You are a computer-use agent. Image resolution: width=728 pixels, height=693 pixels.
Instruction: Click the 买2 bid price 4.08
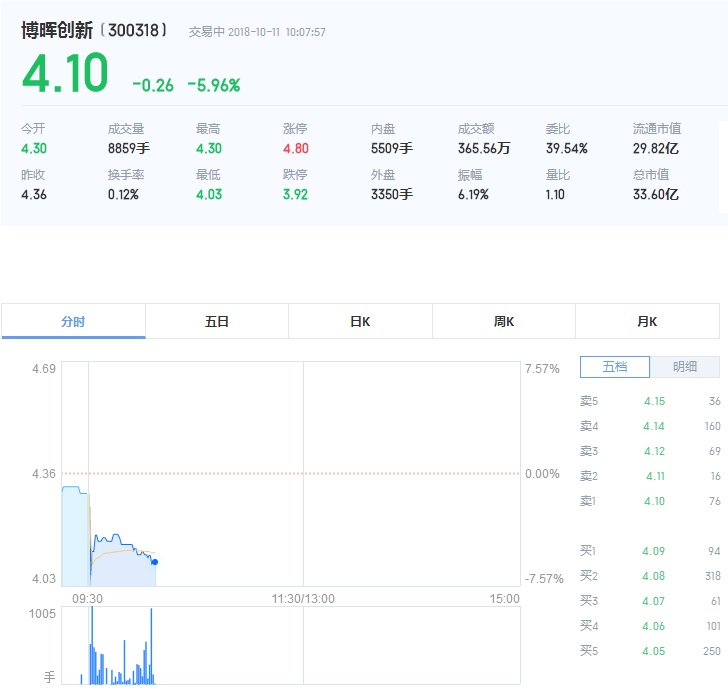point(654,576)
